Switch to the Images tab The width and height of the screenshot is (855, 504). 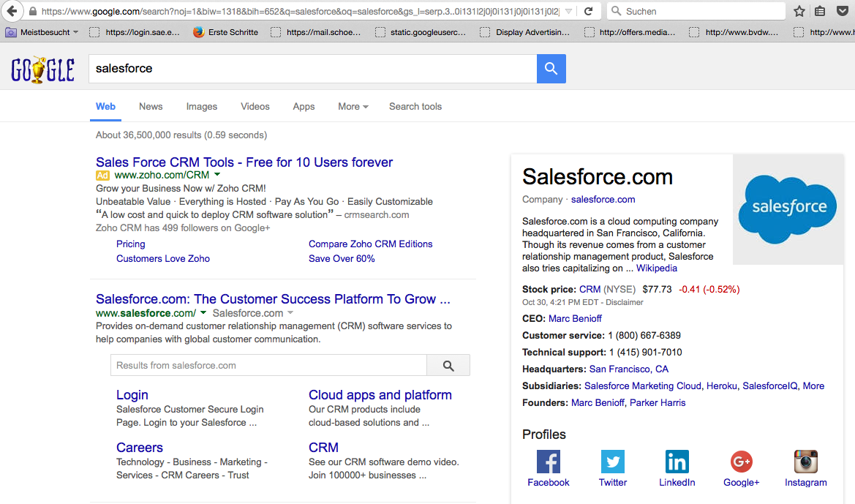(201, 106)
